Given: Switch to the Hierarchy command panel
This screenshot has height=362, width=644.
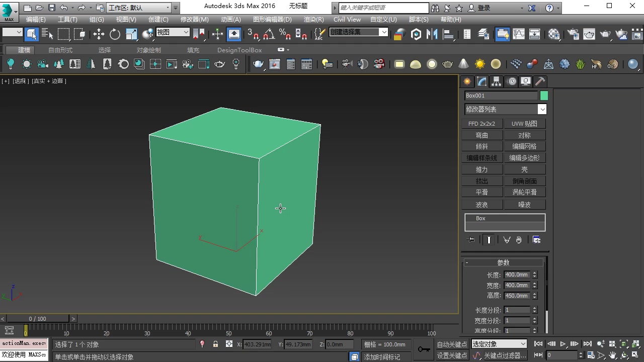Looking at the screenshot, I should click(x=496, y=81).
